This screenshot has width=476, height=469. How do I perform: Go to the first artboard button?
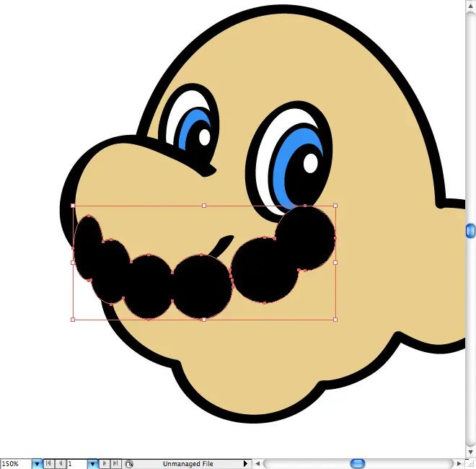pos(50,463)
